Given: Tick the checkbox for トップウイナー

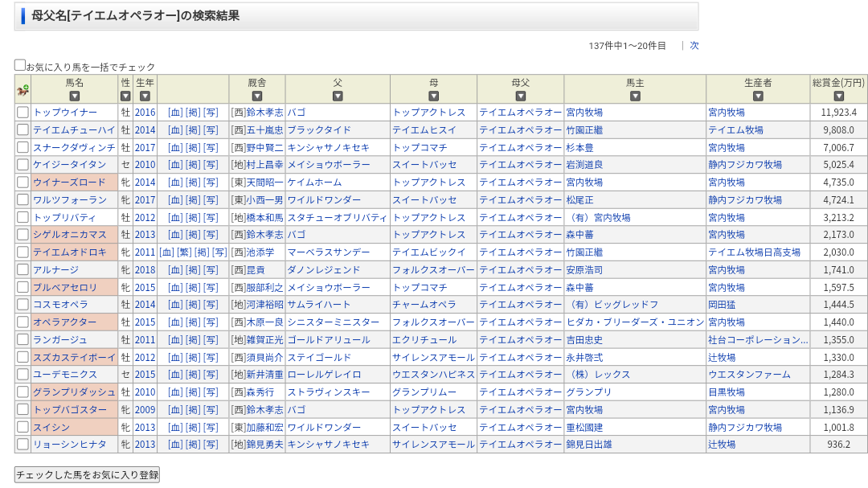Looking at the screenshot, I should [23, 113].
